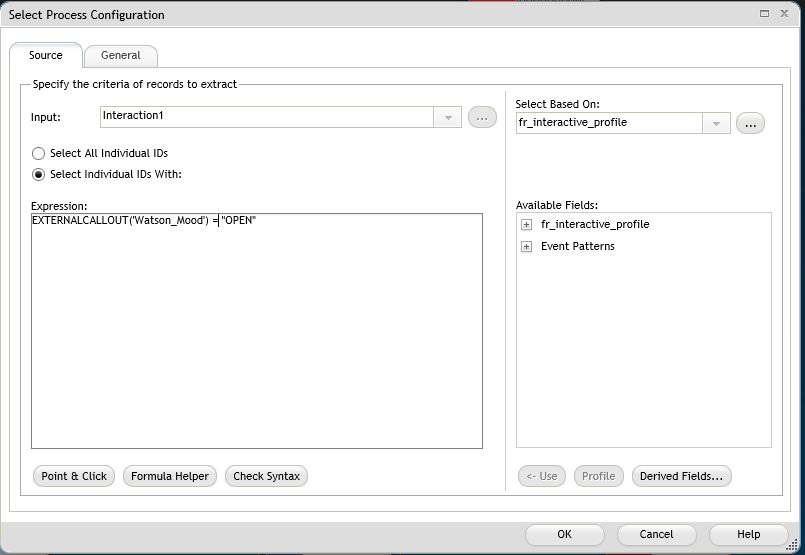Screen dimensions: 805x555
Task: Select Event Patterns in Available Fields
Action: 578,246
